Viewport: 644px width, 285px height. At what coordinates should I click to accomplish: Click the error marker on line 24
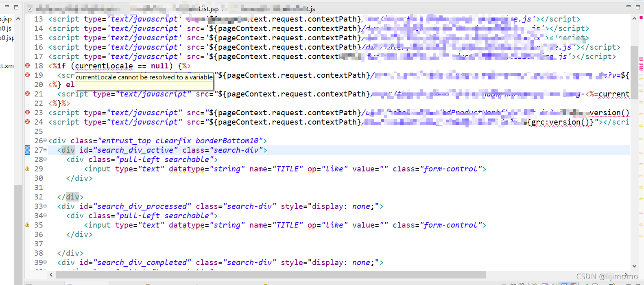[x=27, y=122]
